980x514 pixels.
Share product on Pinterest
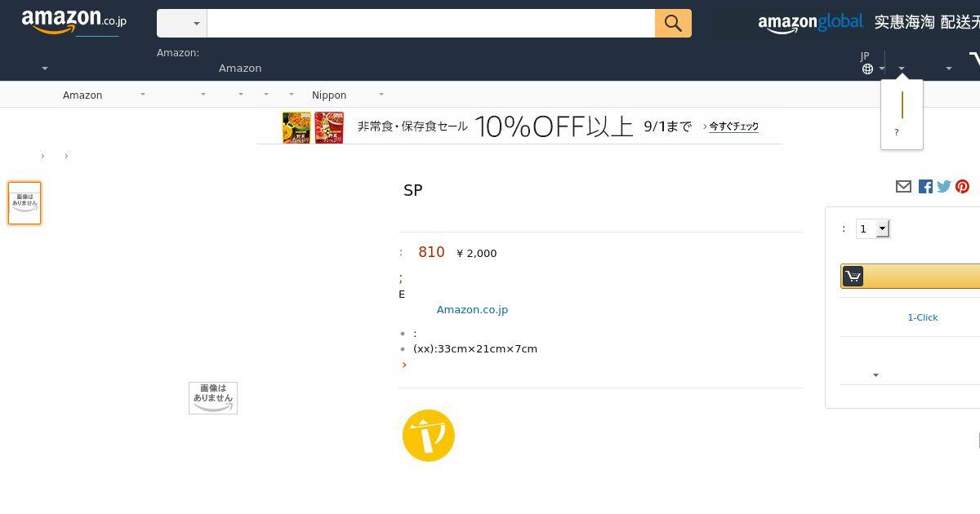963,187
